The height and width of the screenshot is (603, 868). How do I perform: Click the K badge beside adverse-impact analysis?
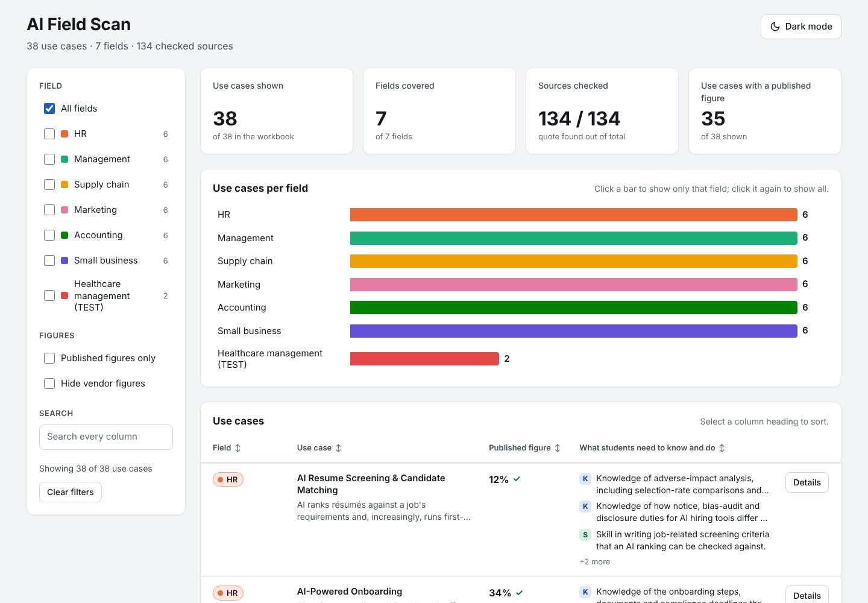tap(585, 479)
